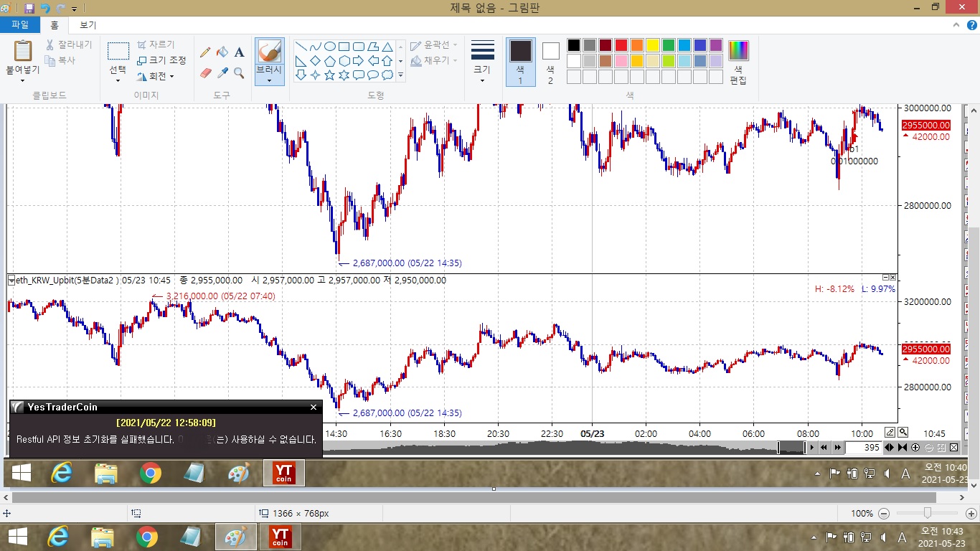Open the 파일 file menu
The width and height of the screenshot is (980, 551).
click(x=20, y=24)
